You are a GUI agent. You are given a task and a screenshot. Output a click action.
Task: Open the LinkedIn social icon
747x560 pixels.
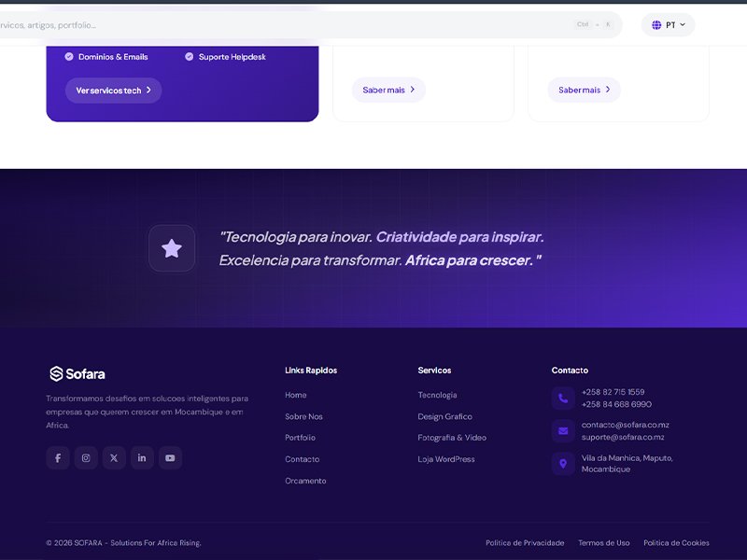point(142,457)
